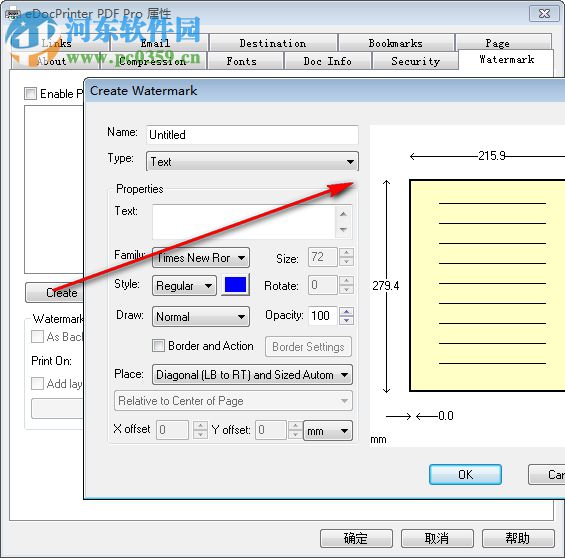Image resolution: width=565 pixels, height=558 pixels.
Task: Toggle the Add layer checkbox
Action: 37,384
